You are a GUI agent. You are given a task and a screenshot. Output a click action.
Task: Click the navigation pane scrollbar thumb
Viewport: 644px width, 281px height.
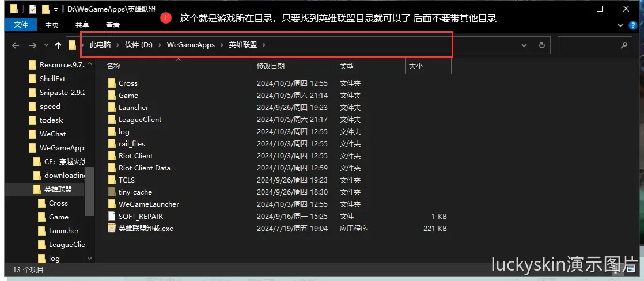90,191
